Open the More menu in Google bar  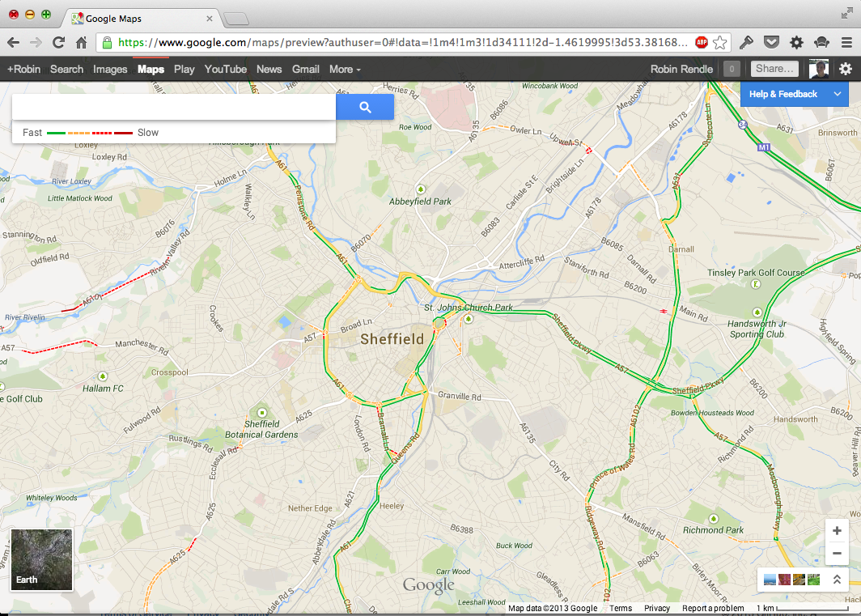pos(345,70)
